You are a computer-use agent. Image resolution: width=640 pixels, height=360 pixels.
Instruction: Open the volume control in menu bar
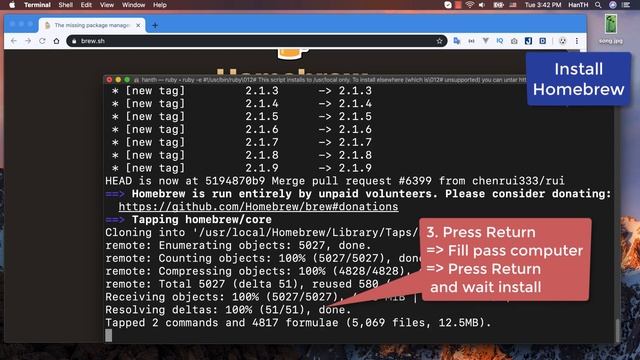pyautogui.click(x=482, y=5)
